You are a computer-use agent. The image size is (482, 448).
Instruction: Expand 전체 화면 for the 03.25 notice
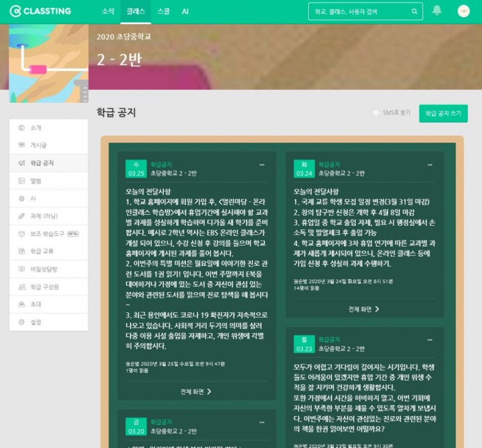coord(196,391)
